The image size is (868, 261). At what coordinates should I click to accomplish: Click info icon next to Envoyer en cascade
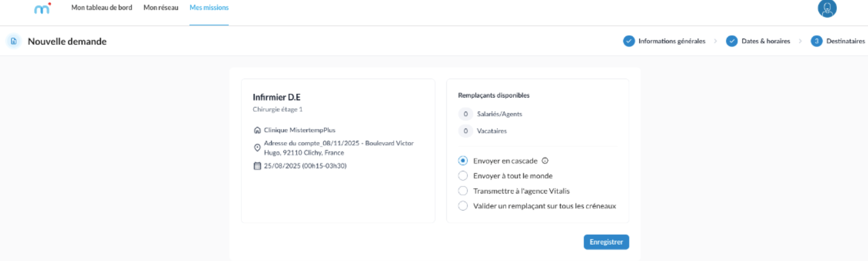coord(545,161)
